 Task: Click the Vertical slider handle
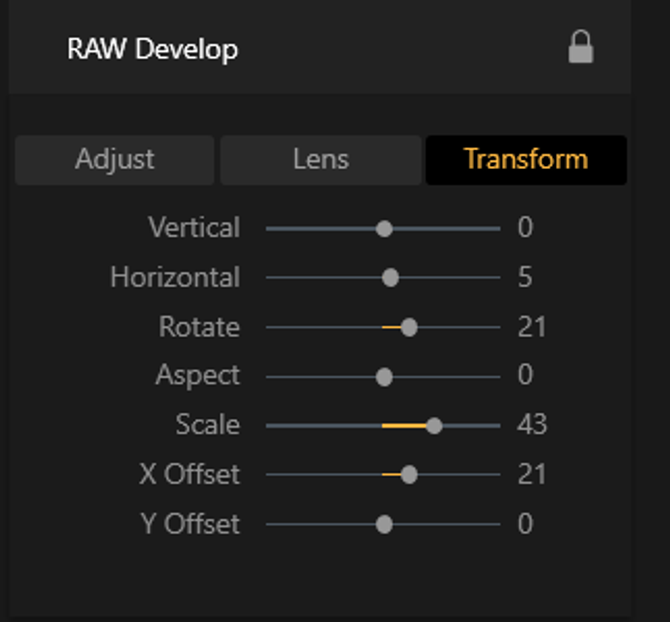[384, 229]
